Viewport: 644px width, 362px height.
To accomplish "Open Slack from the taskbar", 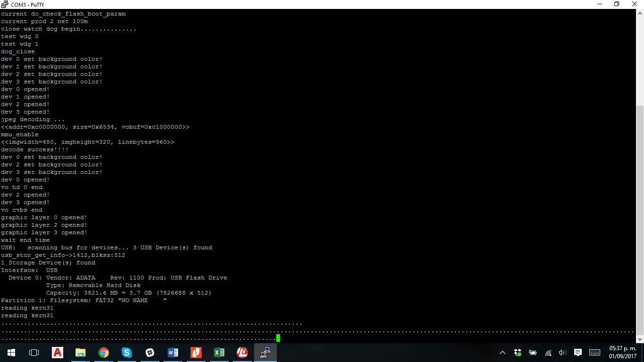I will coord(150,353).
